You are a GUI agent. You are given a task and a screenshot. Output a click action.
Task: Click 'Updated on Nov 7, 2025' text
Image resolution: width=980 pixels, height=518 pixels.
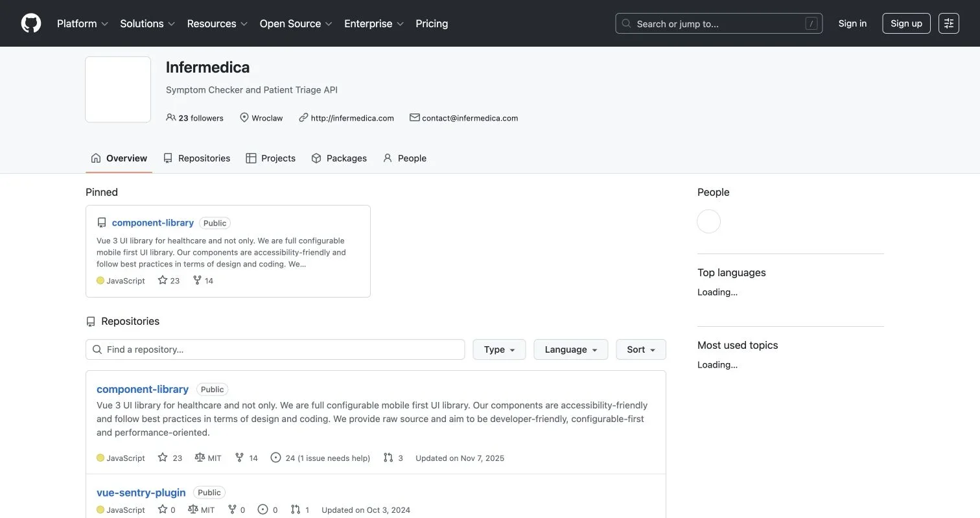460,458
